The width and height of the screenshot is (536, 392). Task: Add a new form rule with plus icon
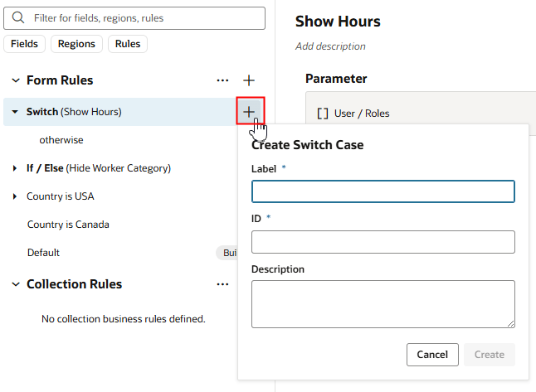(x=249, y=80)
